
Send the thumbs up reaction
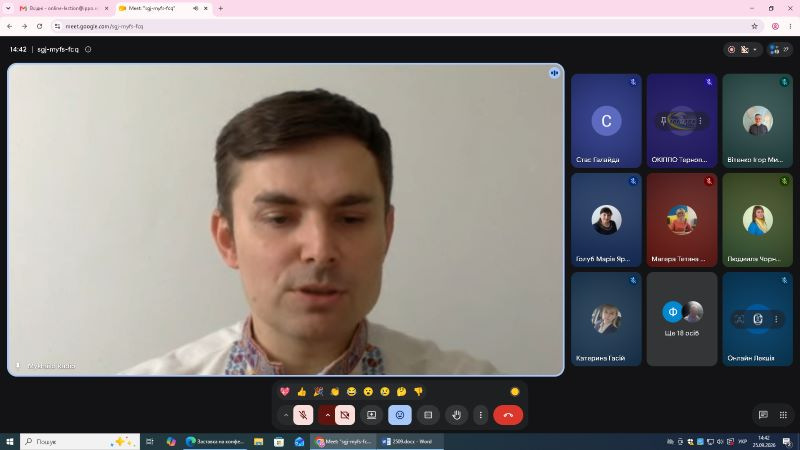click(x=302, y=391)
